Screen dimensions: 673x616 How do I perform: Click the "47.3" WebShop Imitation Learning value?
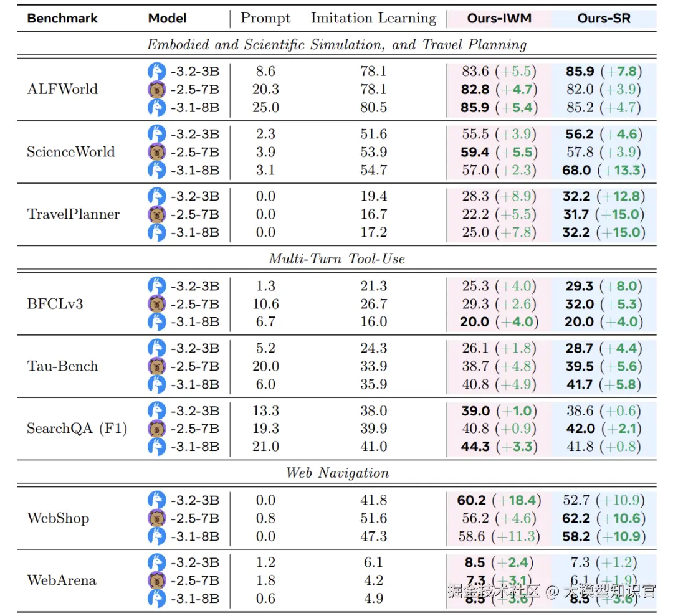point(374,536)
